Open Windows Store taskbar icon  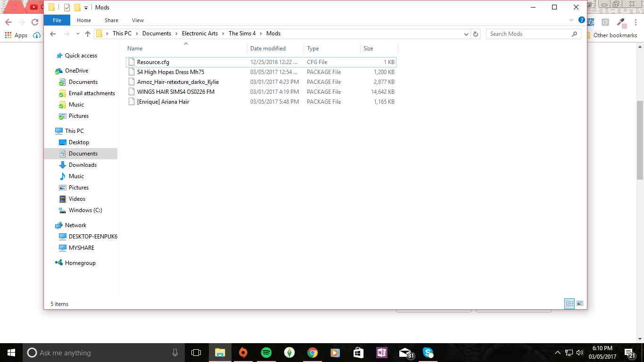(x=358, y=353)
